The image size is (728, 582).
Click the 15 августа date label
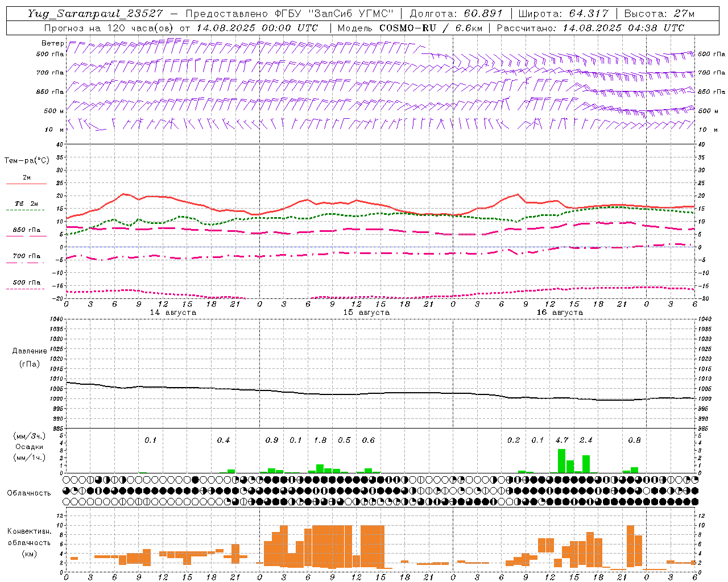pyautogui.click(x=366, y=313)
